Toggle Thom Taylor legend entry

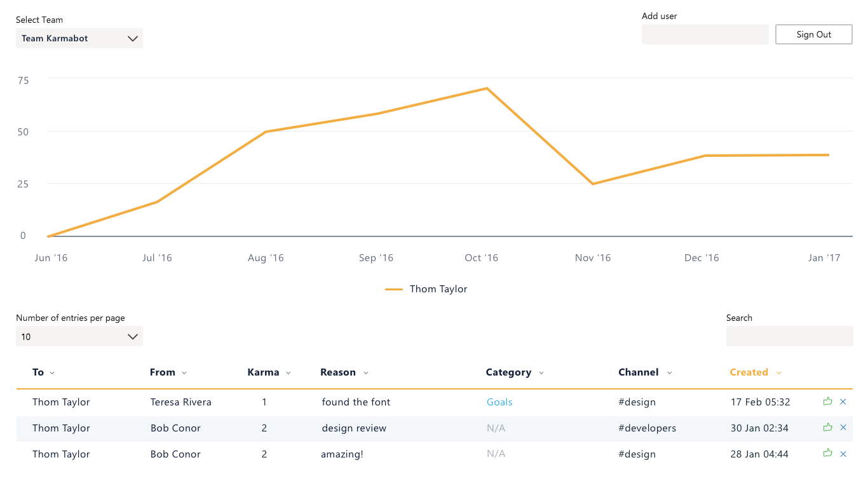click(x=426, y=289)
